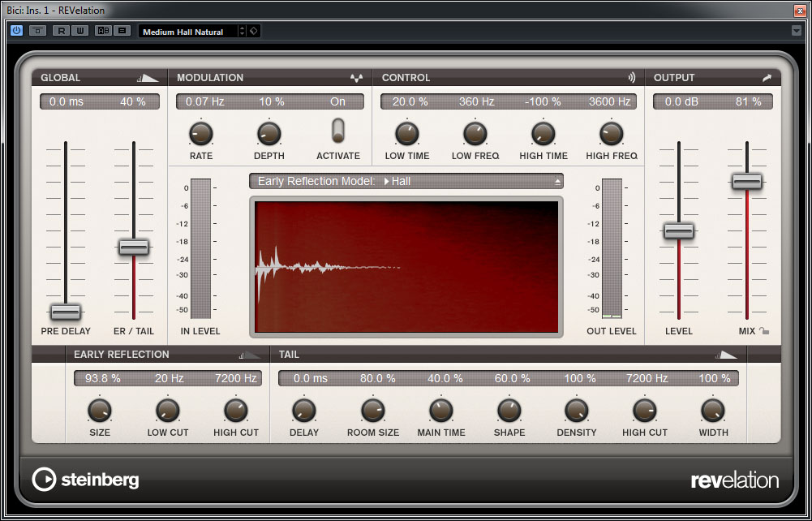Switch the A/B settings comparison button
This screenshot has height=521, width=812.
103,31
